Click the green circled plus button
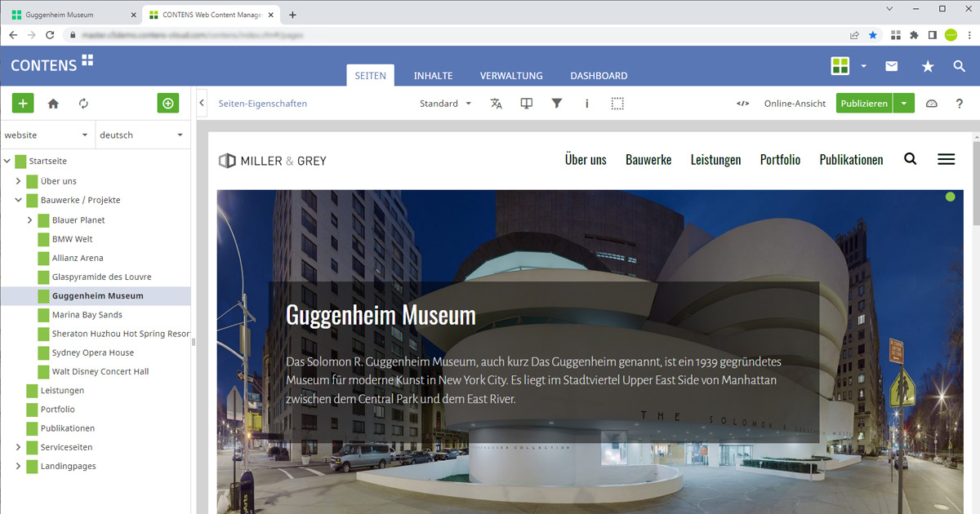The image size is (980, 514). pyautogui.click(x=167, y=104)
